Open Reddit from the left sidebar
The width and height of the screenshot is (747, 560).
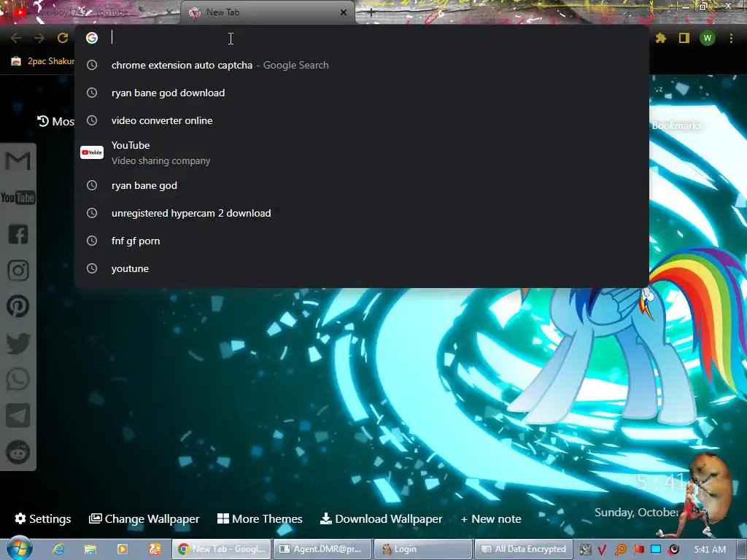(x=18, y=452)
